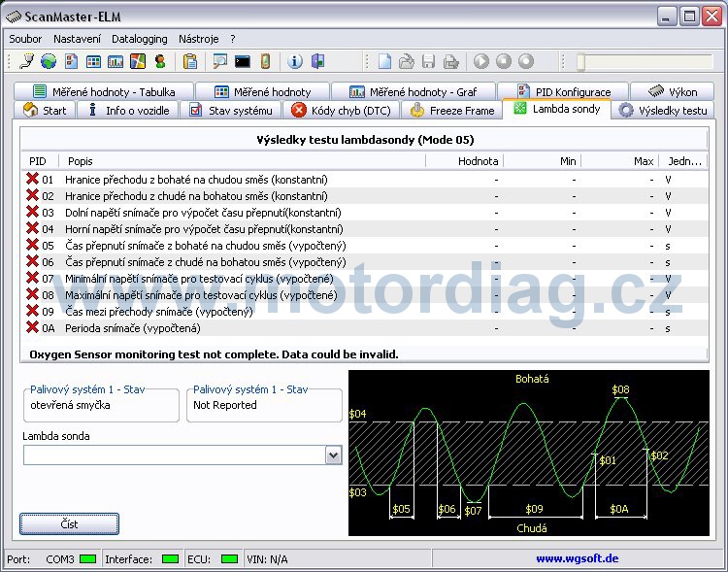Click the user figure icon in toolbar
Image resolution: width=728 pixels, height=572 pixels.
(160, 61)
